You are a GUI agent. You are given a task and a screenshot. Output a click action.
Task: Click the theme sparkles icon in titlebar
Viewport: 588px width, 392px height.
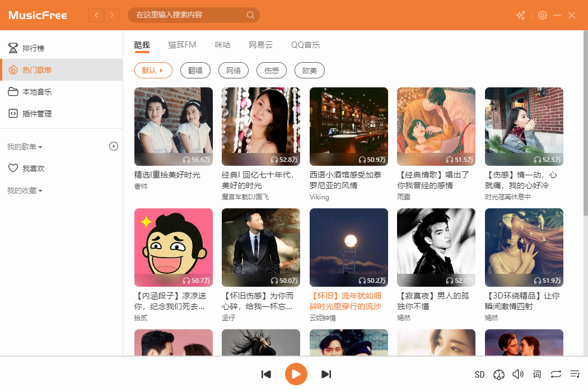pyautogui.click(x=520, y=15)
